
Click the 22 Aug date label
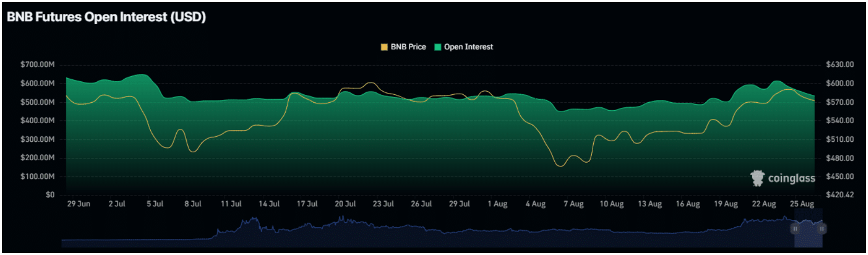click(764, 204)
